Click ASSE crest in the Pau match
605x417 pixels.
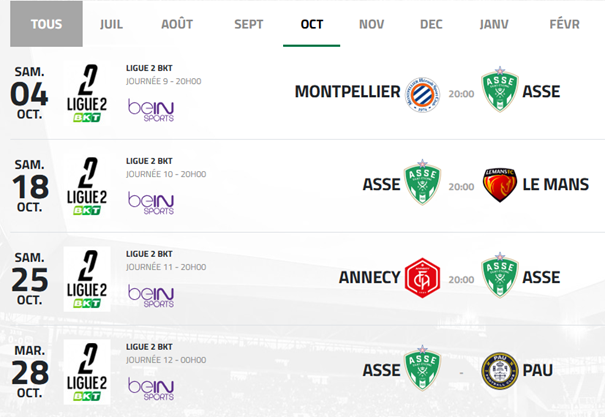(x=422, y=370)
